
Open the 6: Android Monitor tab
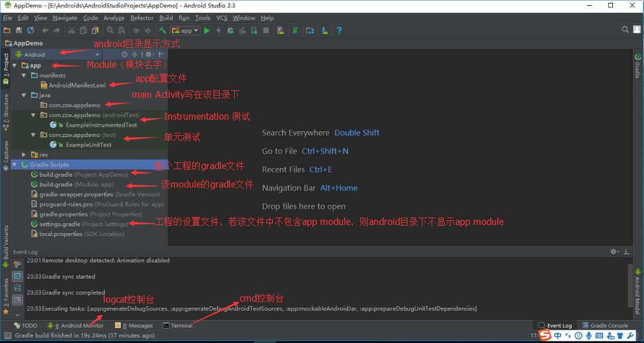coord(75,325)
